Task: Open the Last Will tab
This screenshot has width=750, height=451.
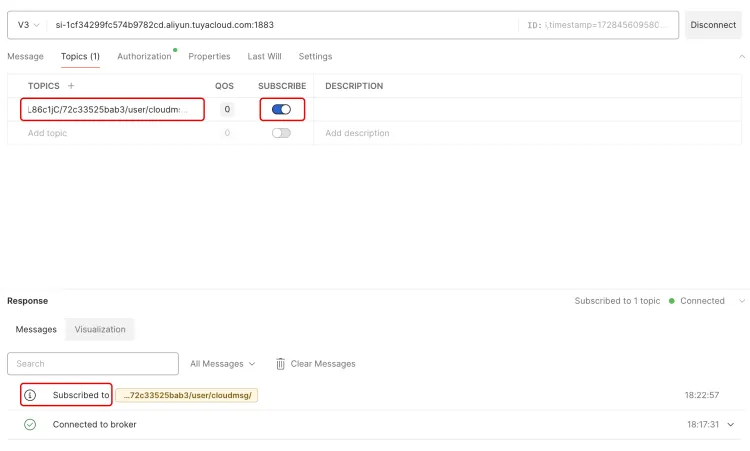Action: pyautogui.click(x=265, y=56)
